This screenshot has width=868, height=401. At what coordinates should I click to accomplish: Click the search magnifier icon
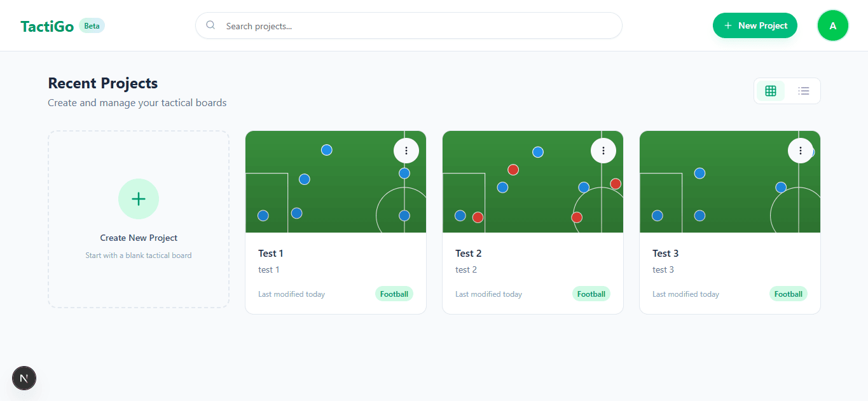tap(210, 25)
